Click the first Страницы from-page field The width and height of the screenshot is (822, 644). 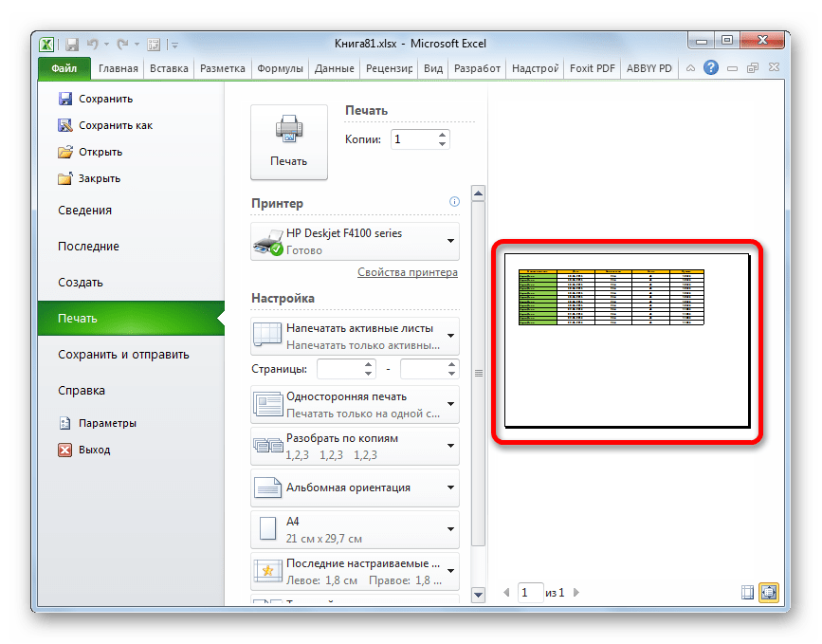[339, 369]
